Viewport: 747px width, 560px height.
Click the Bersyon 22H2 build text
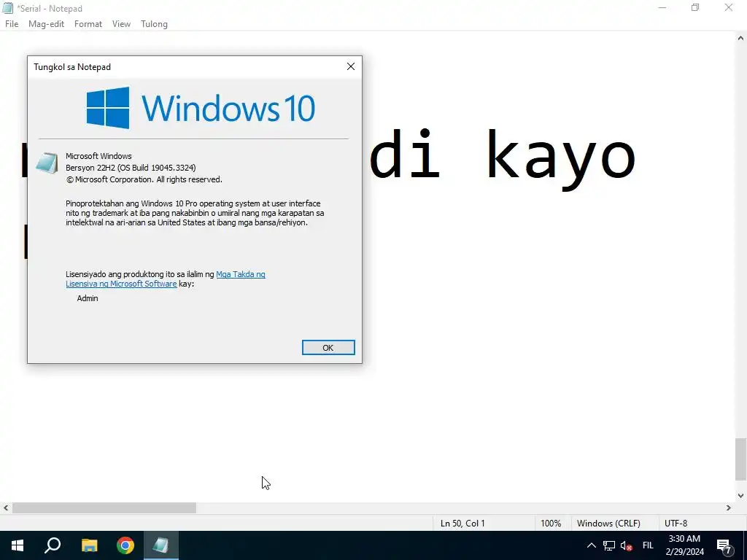[131, 168]
